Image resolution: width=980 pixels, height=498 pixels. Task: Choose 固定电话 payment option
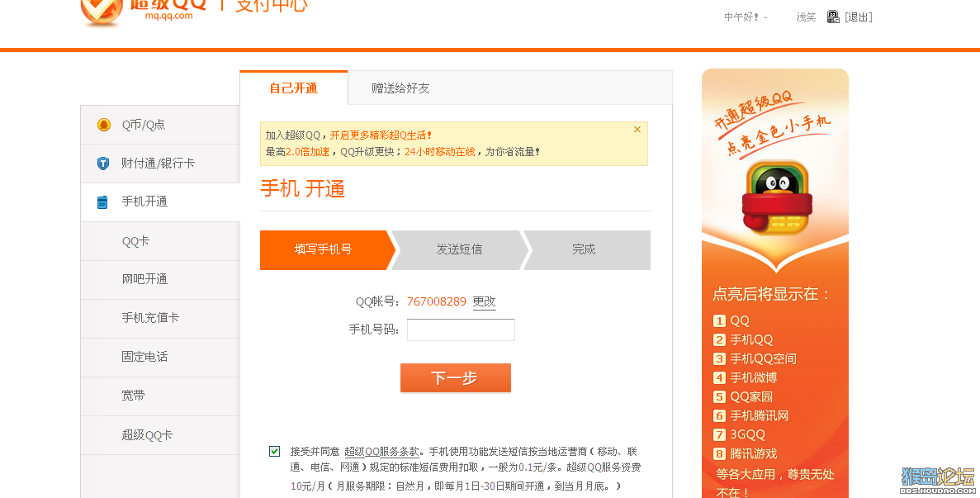coord(160,357)
